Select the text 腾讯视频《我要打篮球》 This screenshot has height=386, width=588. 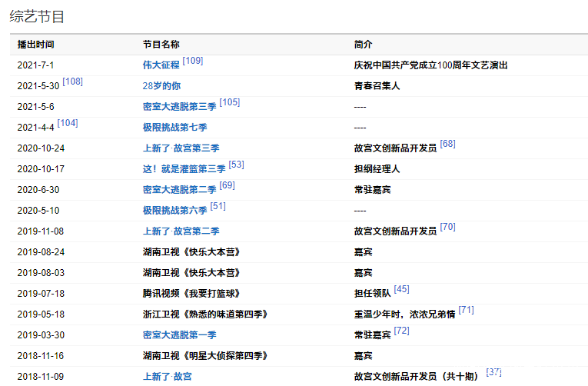click(191, 294)
